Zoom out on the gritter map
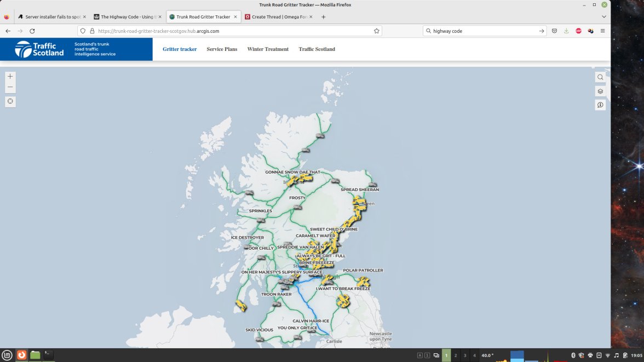Screen dimensions: 644x362 (10, 88)
